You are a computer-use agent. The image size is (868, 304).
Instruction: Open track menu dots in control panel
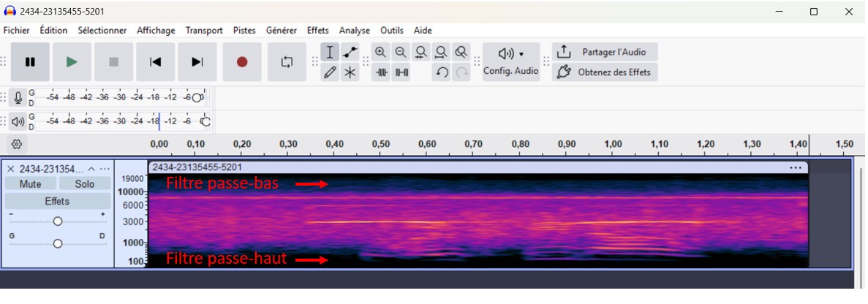tap(105, 169)
